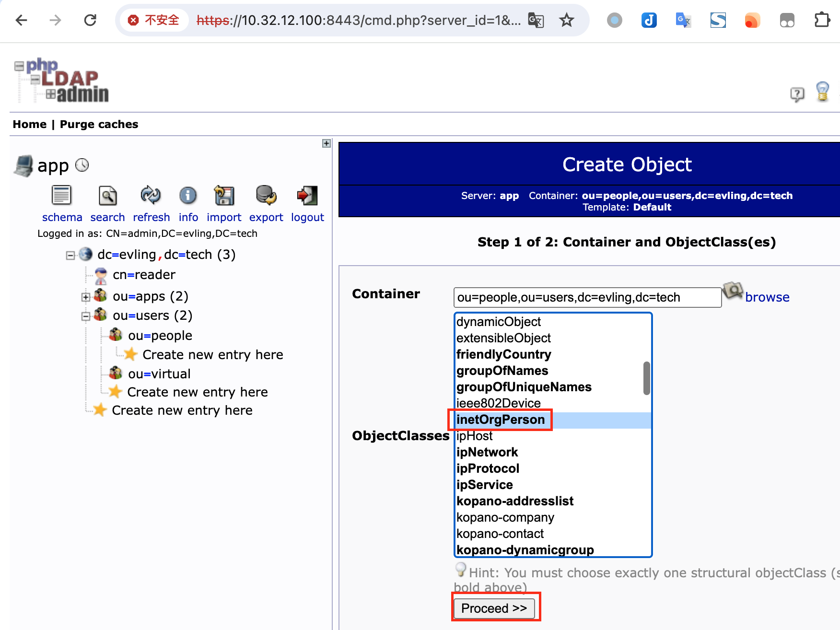The height and width of the screenshot is (630, 840).
Task: Click the Google Translate extension icon
Action: (683, 20)
